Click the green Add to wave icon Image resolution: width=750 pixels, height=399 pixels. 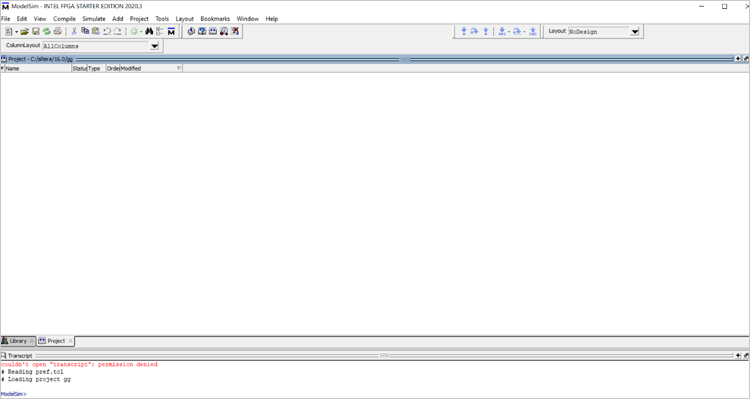134,31
